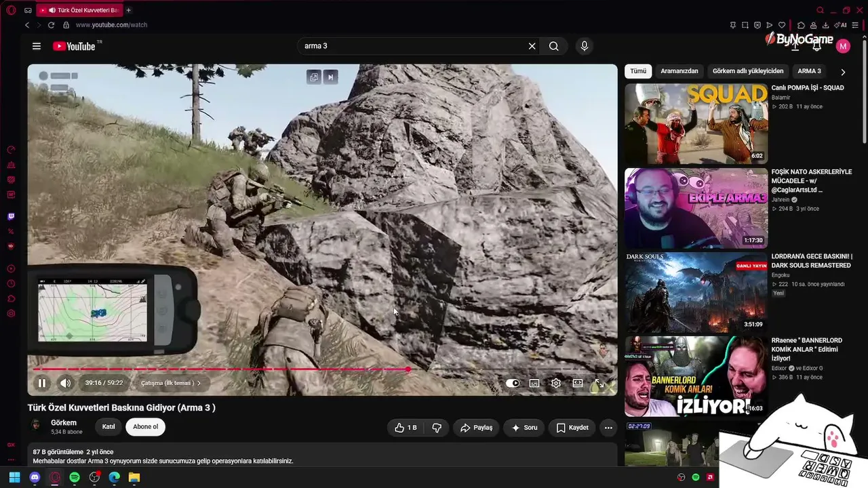The width and height of the screenshot is (868, 488).
Task: Seek the video progress bar near the playhead
Action: pos(408,369)
